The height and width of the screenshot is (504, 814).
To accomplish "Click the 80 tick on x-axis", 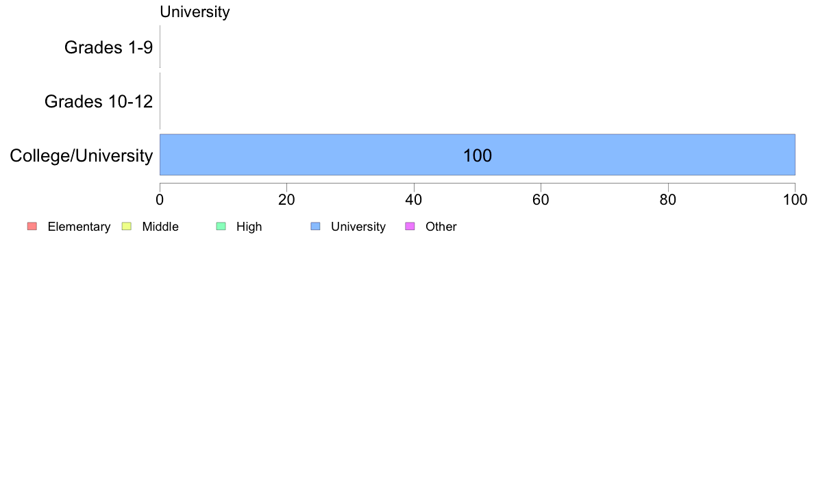I will pos(668,199).
